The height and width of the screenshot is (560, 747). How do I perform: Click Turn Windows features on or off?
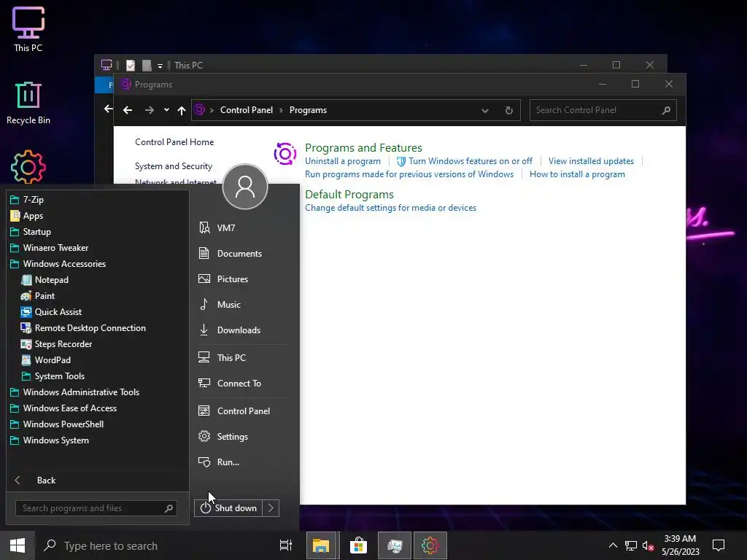point(465,161)
